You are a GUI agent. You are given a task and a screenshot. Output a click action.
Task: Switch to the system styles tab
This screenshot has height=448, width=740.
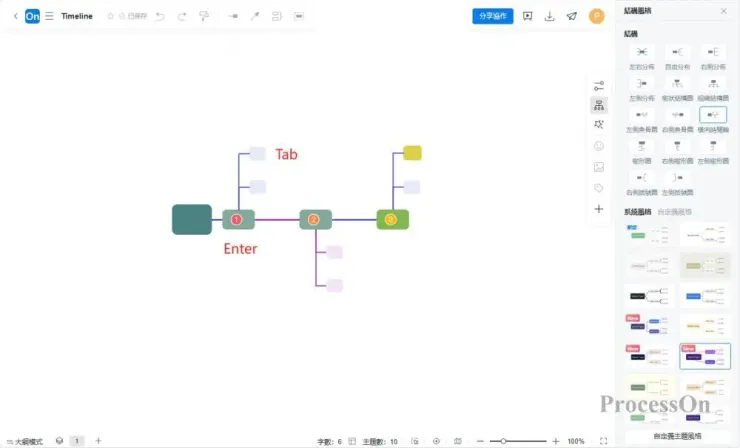[638, 212]
